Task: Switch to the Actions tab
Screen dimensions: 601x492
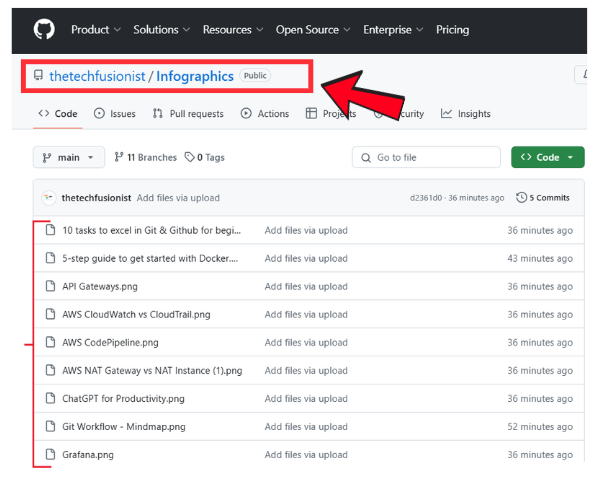Action: [265, 114]
